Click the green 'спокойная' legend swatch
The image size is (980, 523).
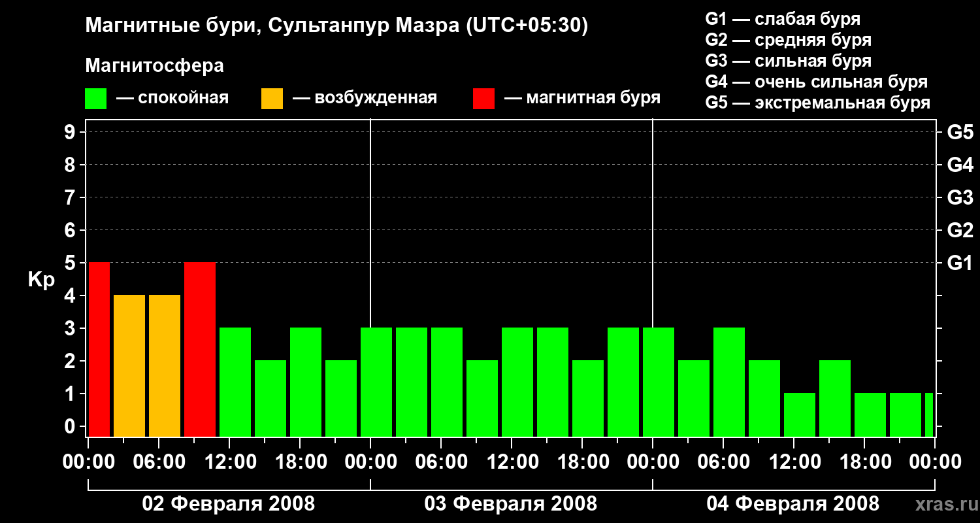click(96, 99)
